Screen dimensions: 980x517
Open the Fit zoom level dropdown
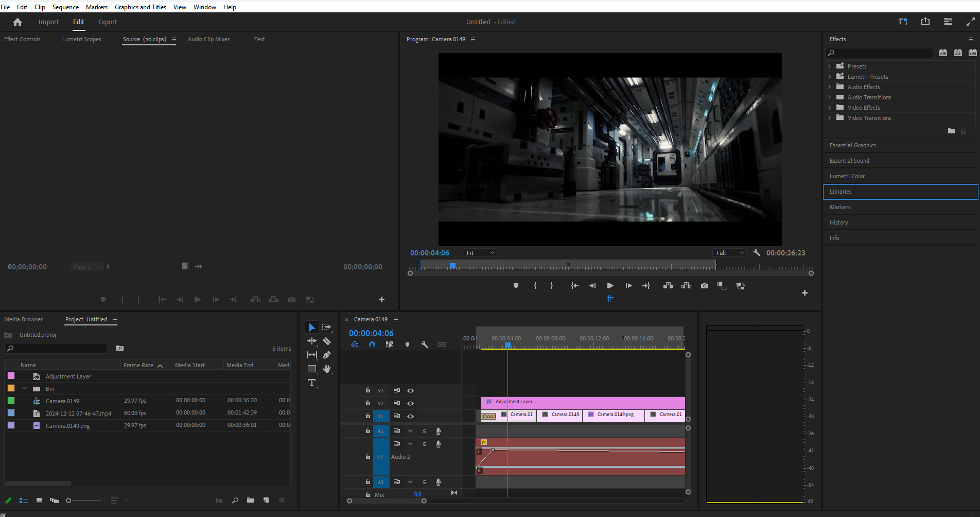pyautogui.click(x=480, y=253)
